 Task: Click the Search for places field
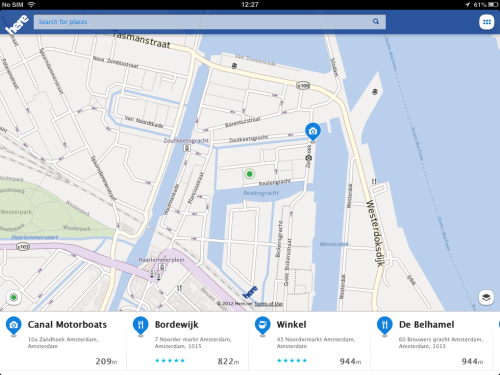tap(210, 22)
